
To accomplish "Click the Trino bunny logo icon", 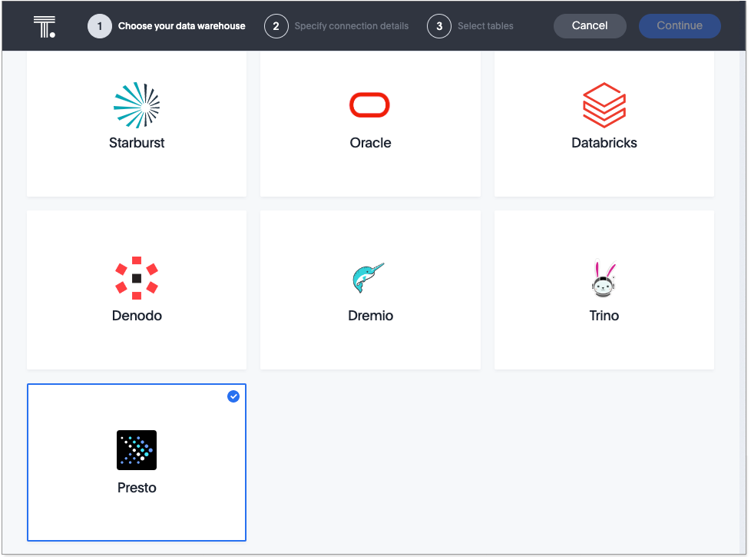I will 604,278.
